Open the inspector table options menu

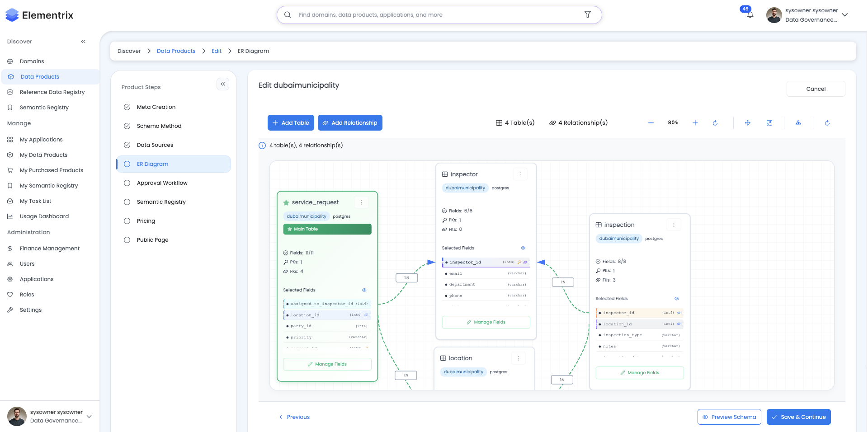pos(520,174)
